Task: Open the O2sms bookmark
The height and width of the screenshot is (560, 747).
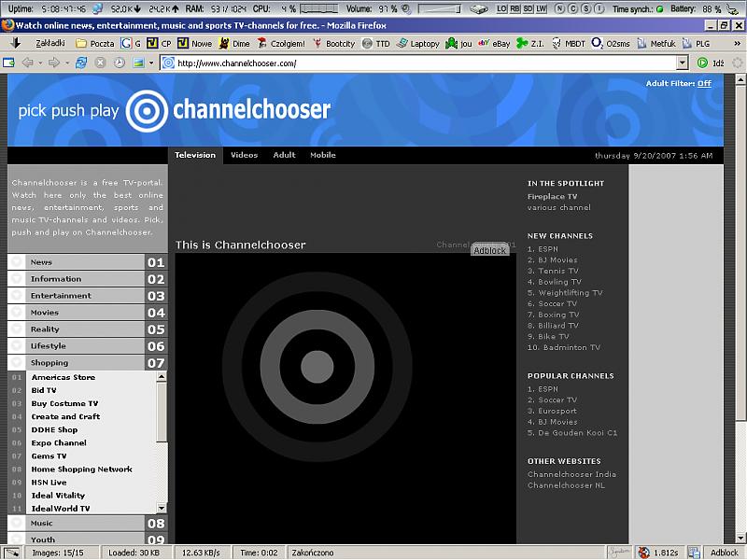Action: 611,43
